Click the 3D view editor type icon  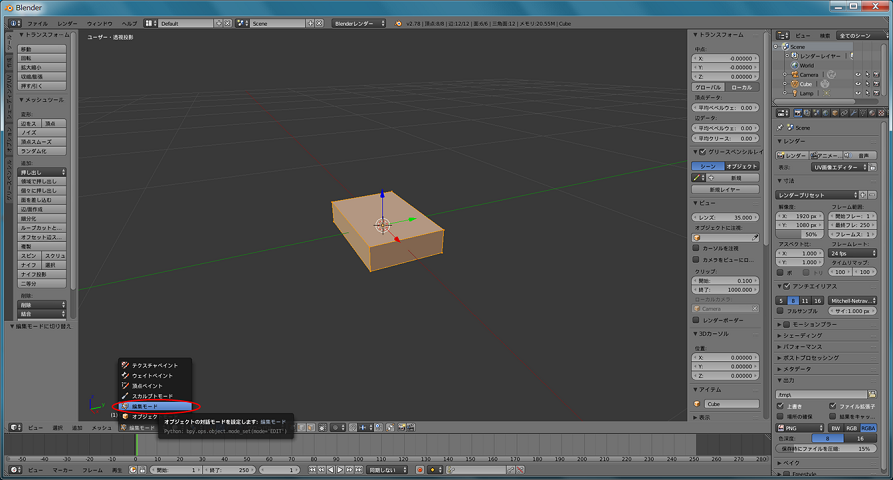coord(13,427)
